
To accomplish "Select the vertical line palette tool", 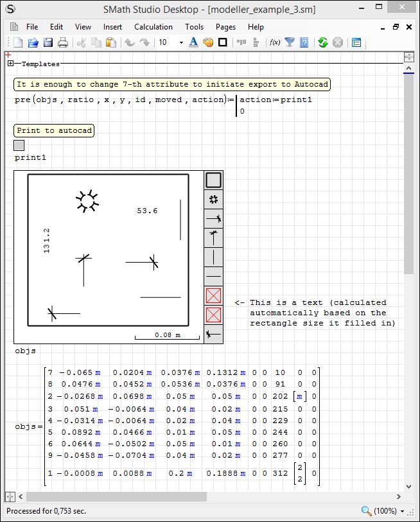I will coord(213,257).
